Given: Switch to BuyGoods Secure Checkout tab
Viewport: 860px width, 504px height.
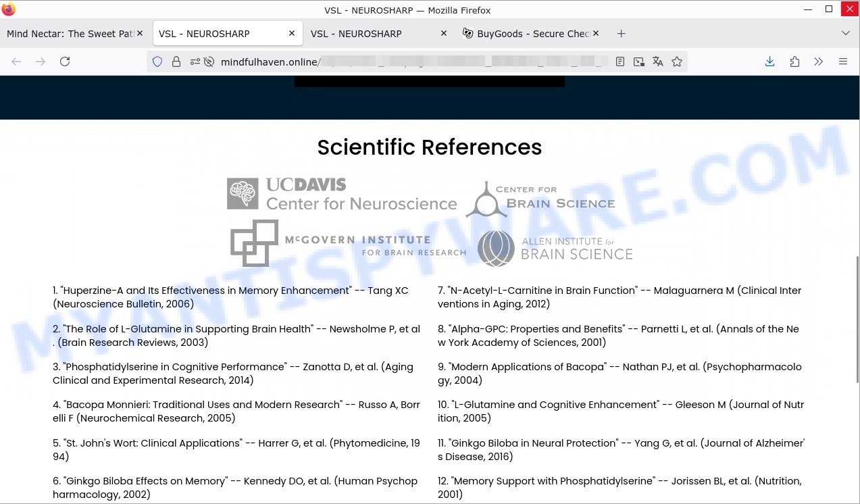Looking at the screenshot, I should click(x=527, y=33).
